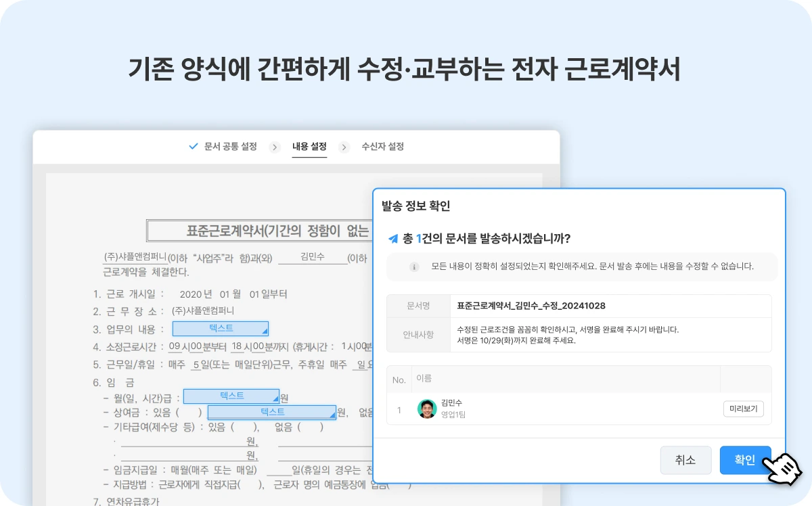The image size is (812, 506).
Task: Click 김민수's profile photo in the recipient list
Action: (x=427, y=409)
